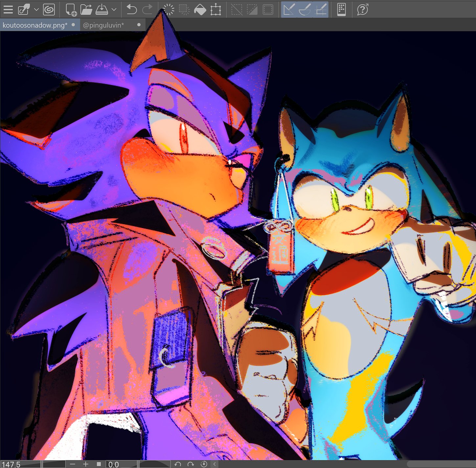Deselect the current selection icon
476x468 pixels.
tap(237, 10)
